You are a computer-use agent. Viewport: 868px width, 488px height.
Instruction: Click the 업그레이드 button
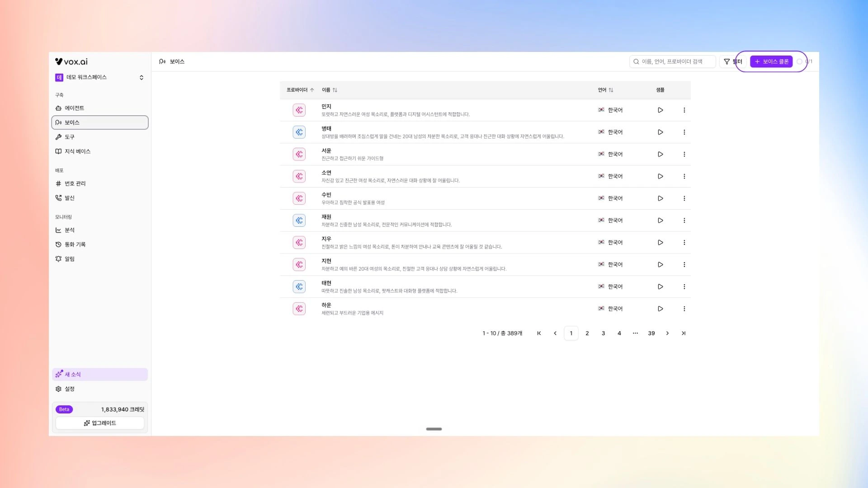click(x=99, y=423)
